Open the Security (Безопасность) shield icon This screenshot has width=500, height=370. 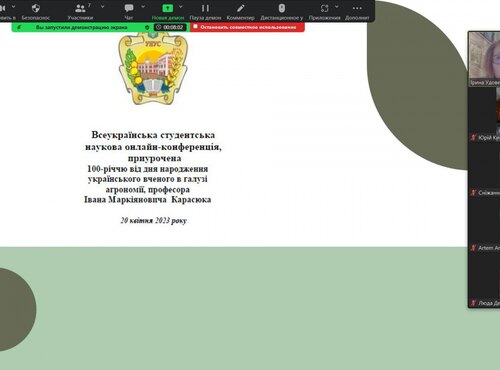(36, 8)
